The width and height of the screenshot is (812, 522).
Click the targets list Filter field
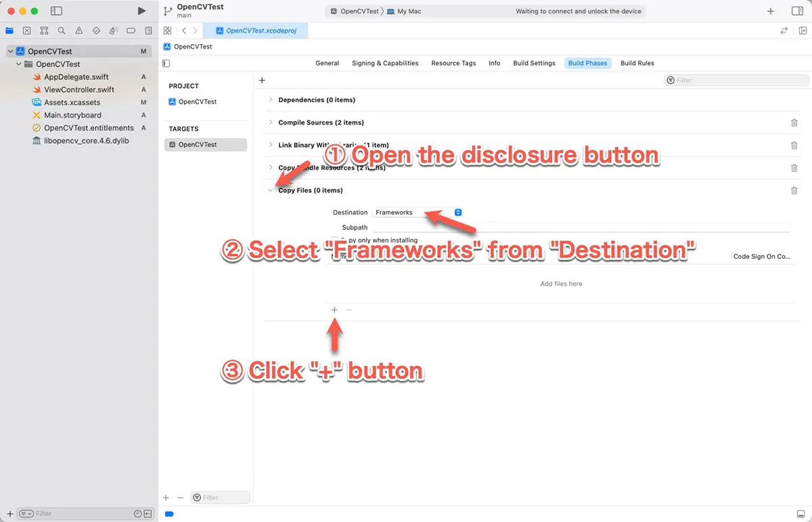[220, 498]
